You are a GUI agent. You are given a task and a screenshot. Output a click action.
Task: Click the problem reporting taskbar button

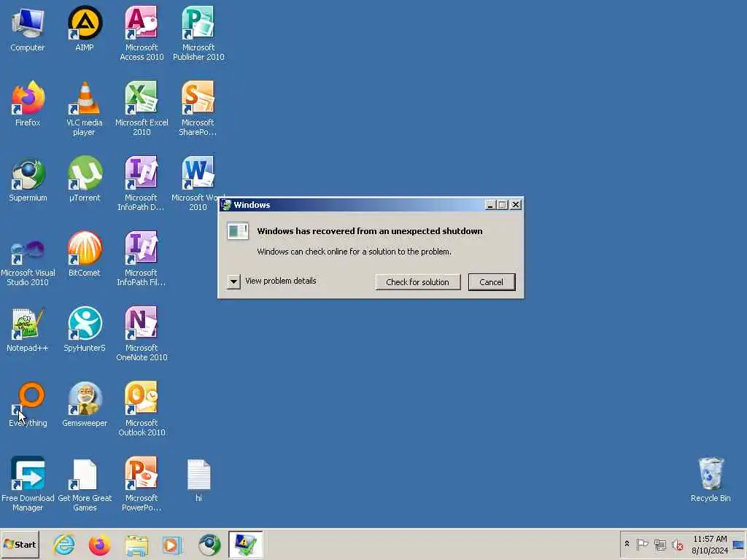point(245,545)
